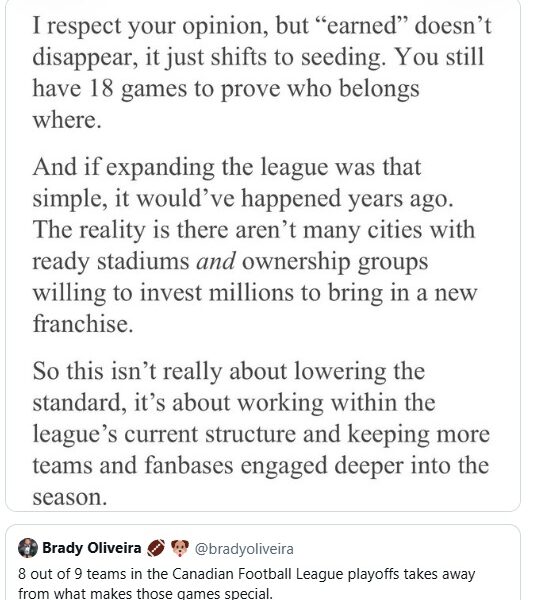Viewport: 536px width, 600px height.
Task: Click the paragraph starting "I respect your opinion"
Action: click(262, 73)
